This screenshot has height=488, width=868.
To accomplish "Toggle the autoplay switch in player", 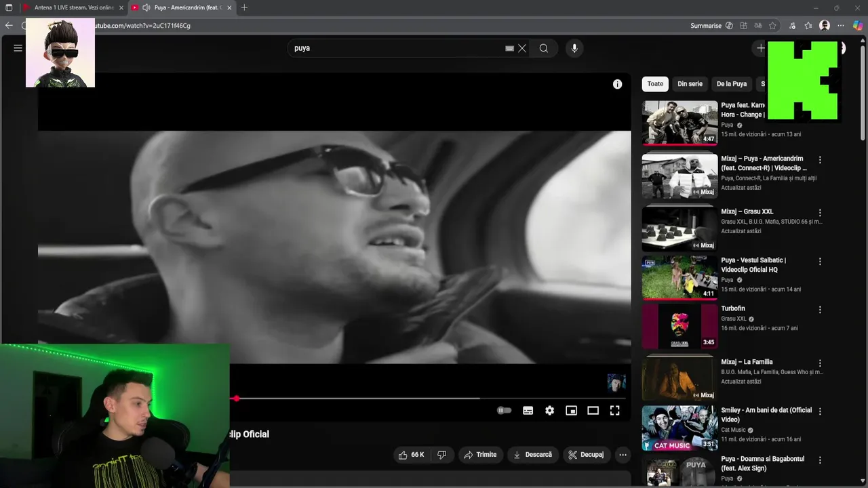I will [x=504, y=410].
